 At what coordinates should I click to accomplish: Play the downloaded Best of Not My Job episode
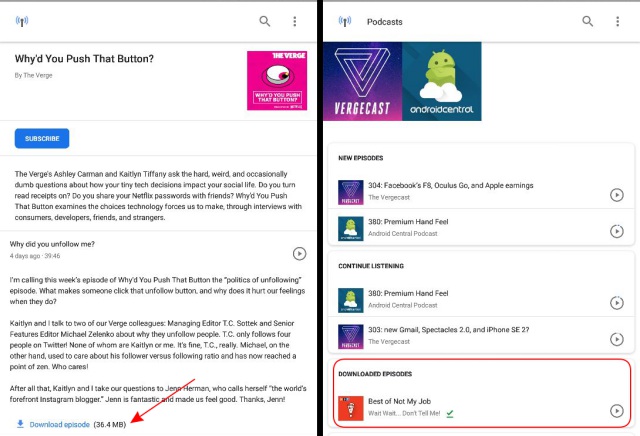616,410
